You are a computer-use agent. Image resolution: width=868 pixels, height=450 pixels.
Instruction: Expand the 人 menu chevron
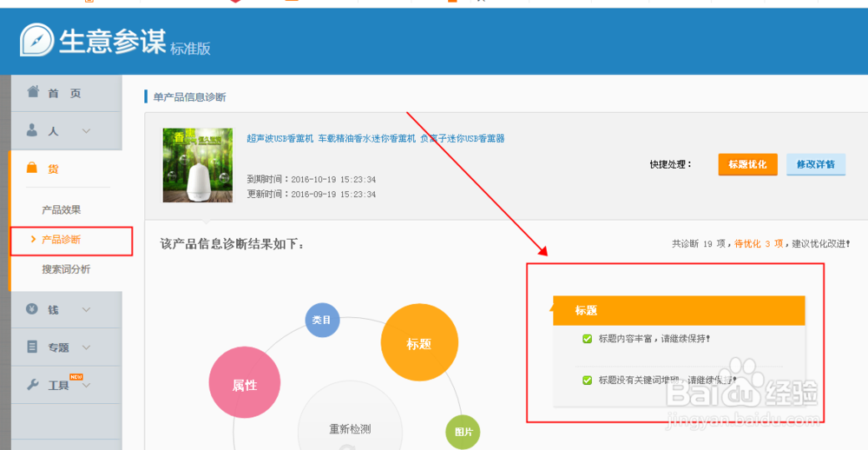[86, 131]
